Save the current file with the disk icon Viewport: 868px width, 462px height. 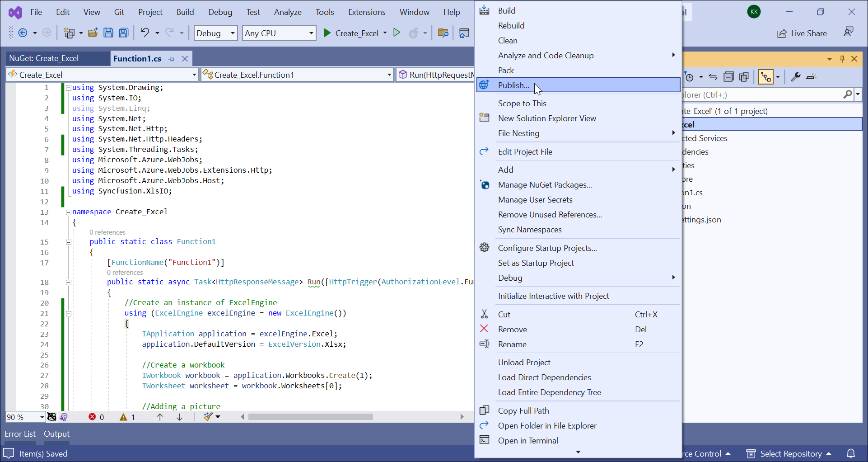(x=108, y=33)
